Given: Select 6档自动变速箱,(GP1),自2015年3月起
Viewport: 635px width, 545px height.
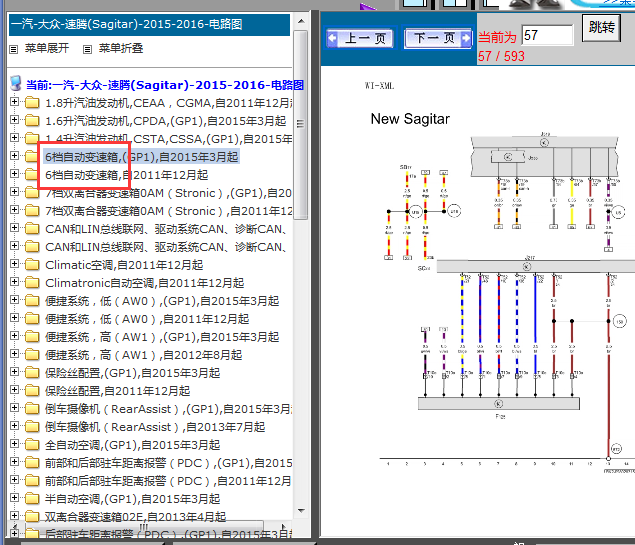Looking at the screenshot, I should point(141,157).
